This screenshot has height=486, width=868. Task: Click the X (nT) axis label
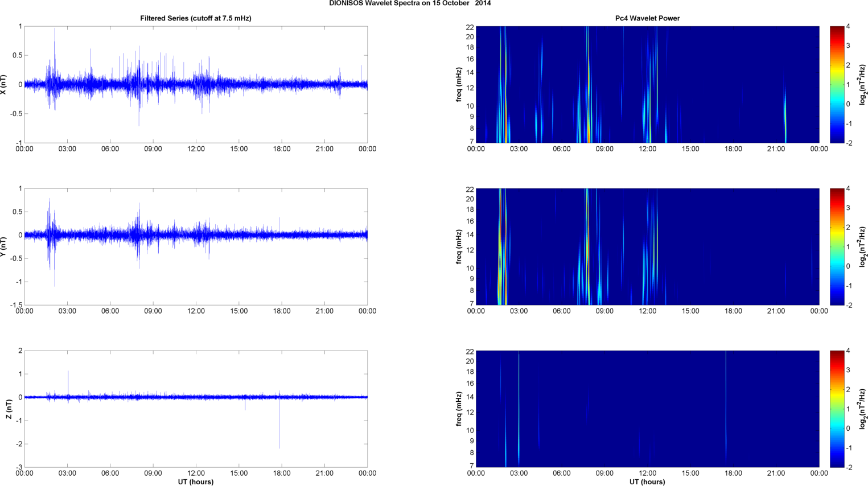[x=4, y=84]
